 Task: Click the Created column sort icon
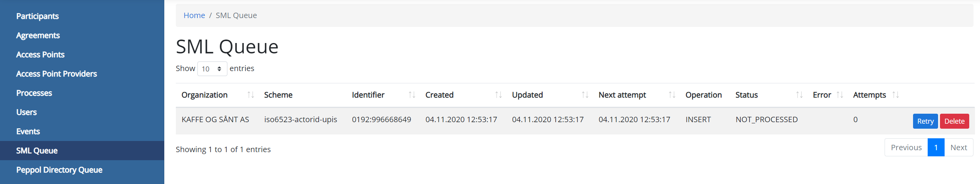point(498,95)
